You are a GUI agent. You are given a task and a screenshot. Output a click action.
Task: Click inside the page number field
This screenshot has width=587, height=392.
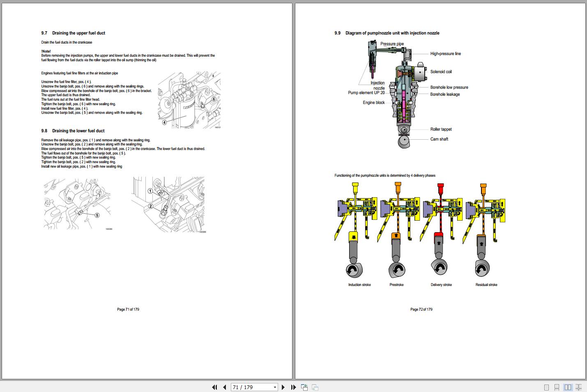(246, 387)
